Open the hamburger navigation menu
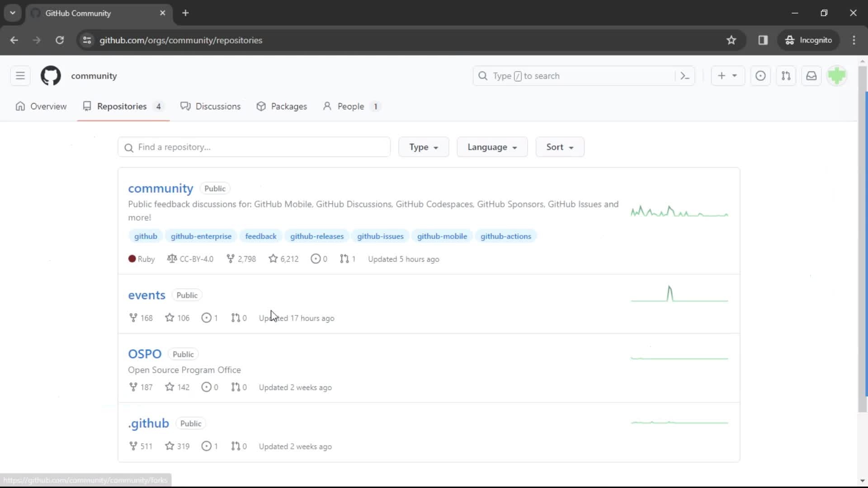Viewport: 868px width, 488px height. [x=20, y=76]
